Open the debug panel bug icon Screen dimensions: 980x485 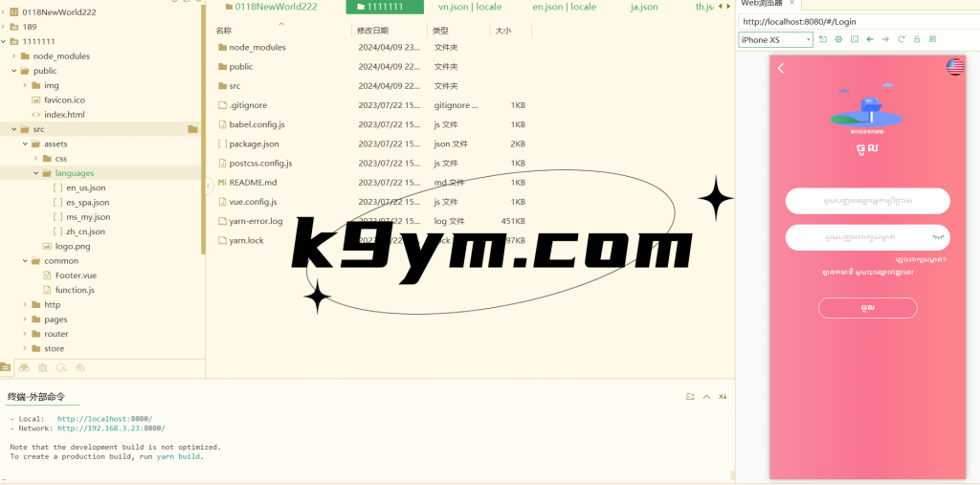point(42,367)
